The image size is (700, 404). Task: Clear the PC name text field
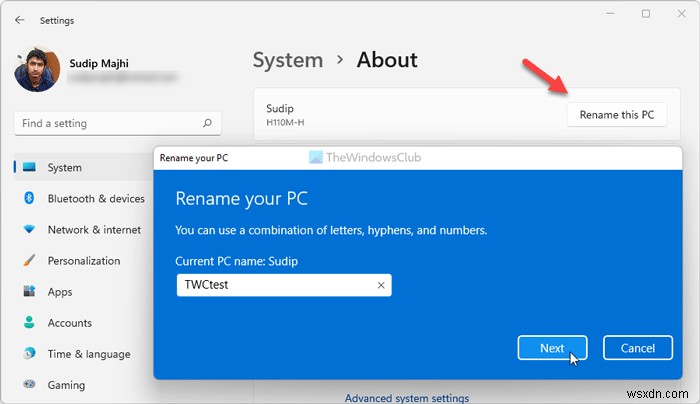[x=381, y=285]
